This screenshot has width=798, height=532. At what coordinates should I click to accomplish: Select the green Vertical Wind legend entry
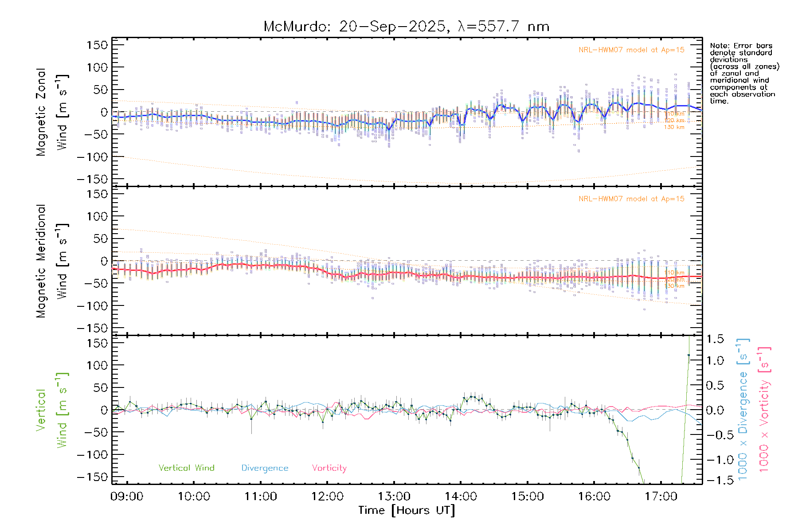click(x=186, y=468)
